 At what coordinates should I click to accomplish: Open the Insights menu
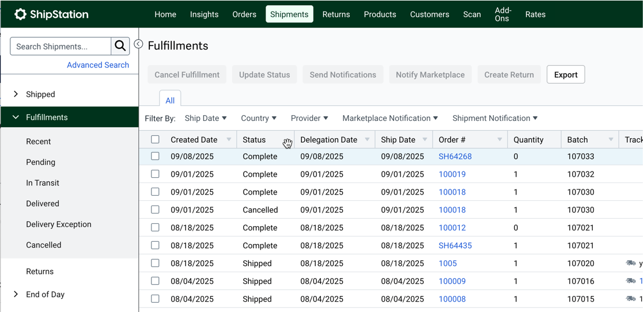pyautogui.click(x=204, y=14)
